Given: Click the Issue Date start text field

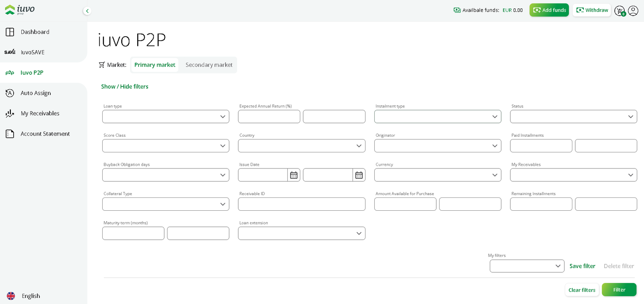Looking at the screenshot, I should (263, 175).
